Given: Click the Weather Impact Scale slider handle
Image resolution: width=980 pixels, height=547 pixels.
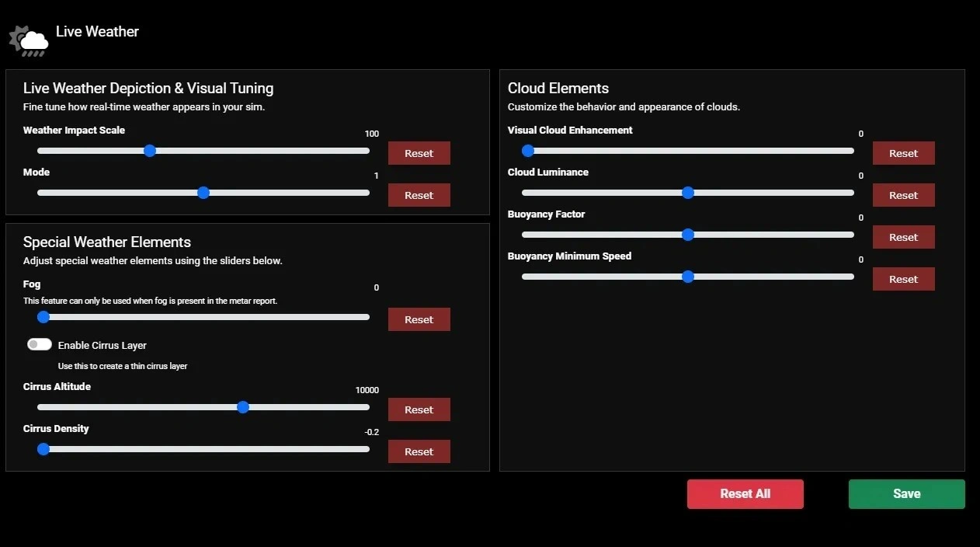Looking at the screenshot, I should (x=150, y=151).
